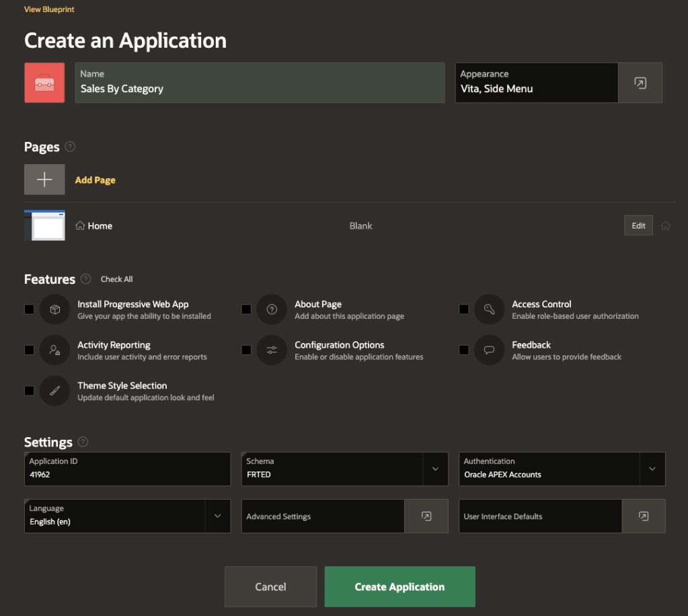Toggle the Theme Style Selection checkbox
Screen dimensions: 688x616
29,391
